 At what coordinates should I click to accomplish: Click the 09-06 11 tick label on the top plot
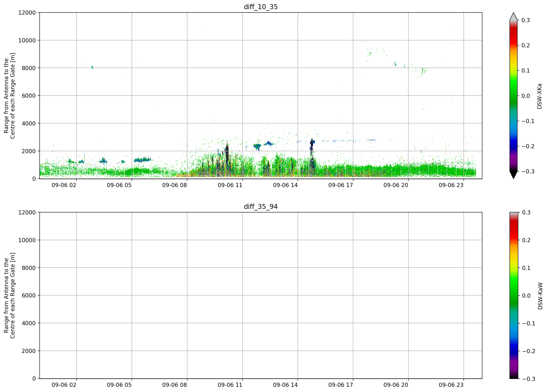pyautogui.click(x=230, y=185)
